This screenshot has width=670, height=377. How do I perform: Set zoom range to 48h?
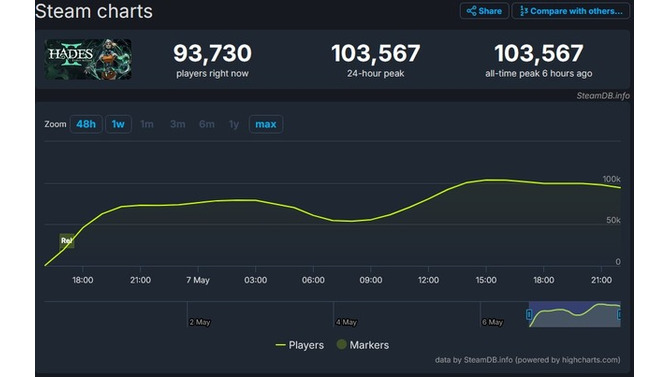point(86,124)
